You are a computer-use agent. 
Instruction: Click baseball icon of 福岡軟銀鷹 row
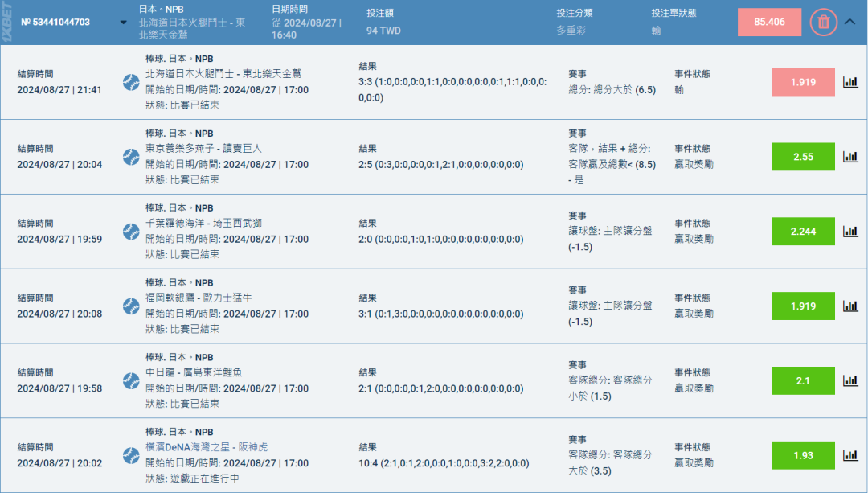tap(131, 306)
